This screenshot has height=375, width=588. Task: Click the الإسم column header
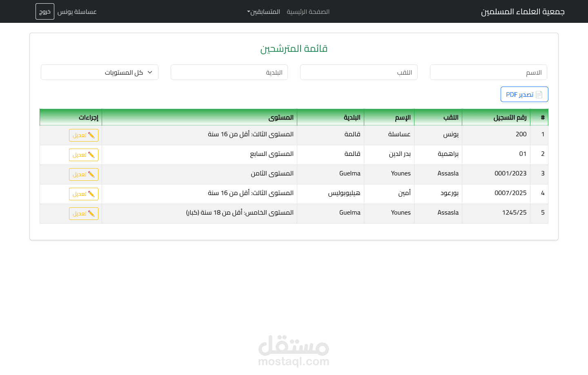[389, 118]
